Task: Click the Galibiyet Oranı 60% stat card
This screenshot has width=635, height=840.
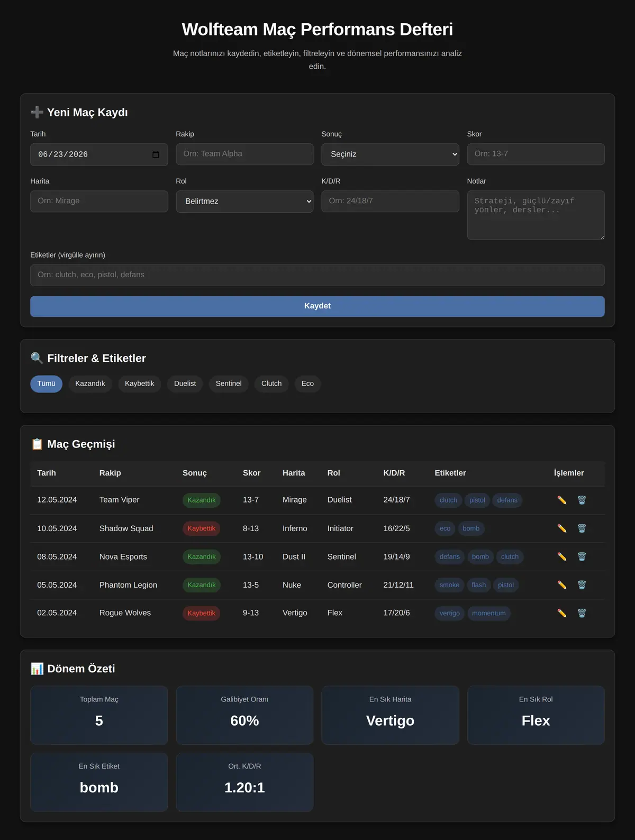Action: [x=244, y=715]
